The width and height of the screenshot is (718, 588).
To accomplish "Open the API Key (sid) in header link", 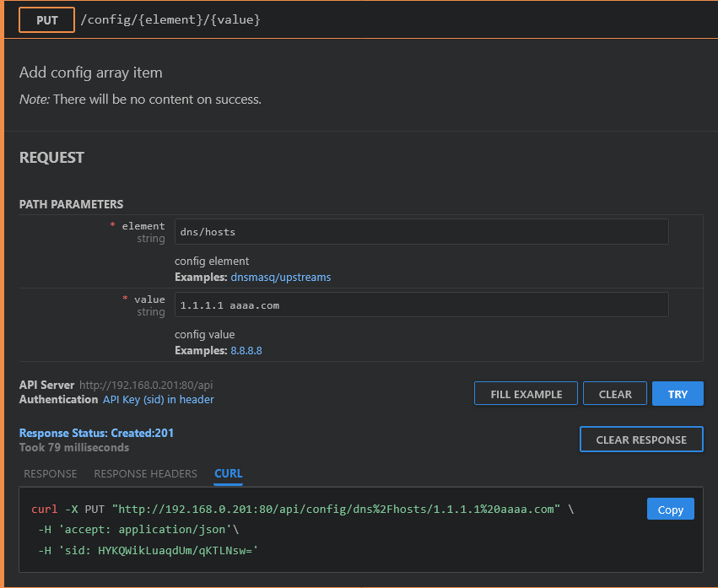I will [158, 400].
